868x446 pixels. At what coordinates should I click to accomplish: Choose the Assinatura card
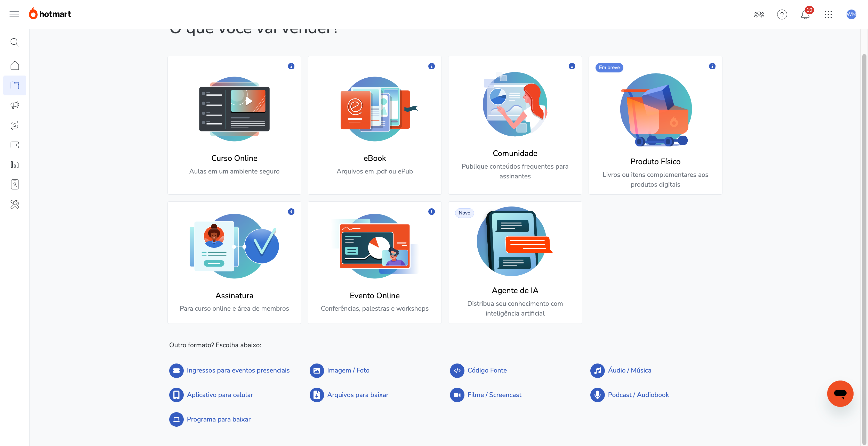(234, 262)
